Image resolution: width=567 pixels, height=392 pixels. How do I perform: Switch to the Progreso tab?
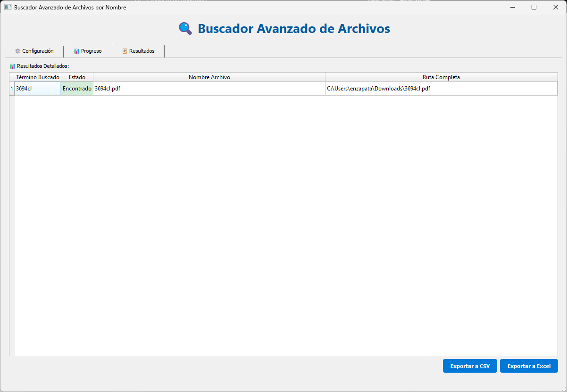click(x=88, y=51)
